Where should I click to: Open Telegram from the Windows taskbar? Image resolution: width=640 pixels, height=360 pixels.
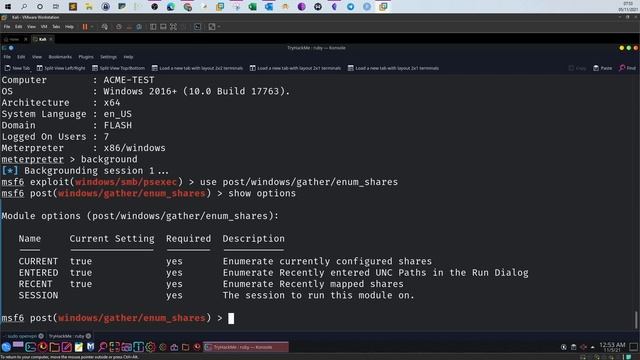pos(350,7)
